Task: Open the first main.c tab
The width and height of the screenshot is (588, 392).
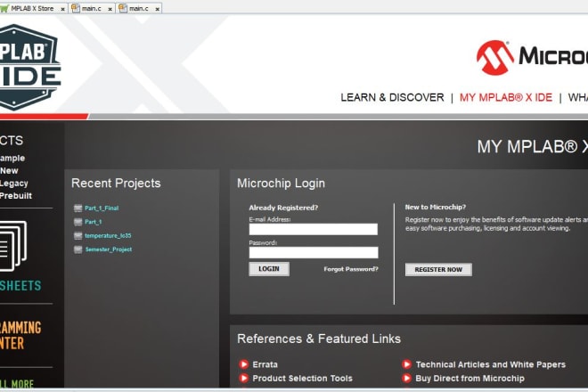Action: coord(92,8)
